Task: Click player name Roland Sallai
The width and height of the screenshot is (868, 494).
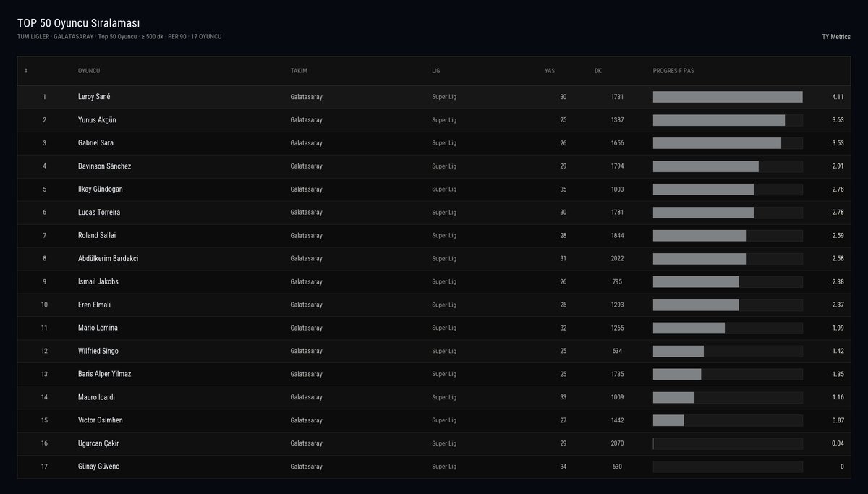Action: 97,236
